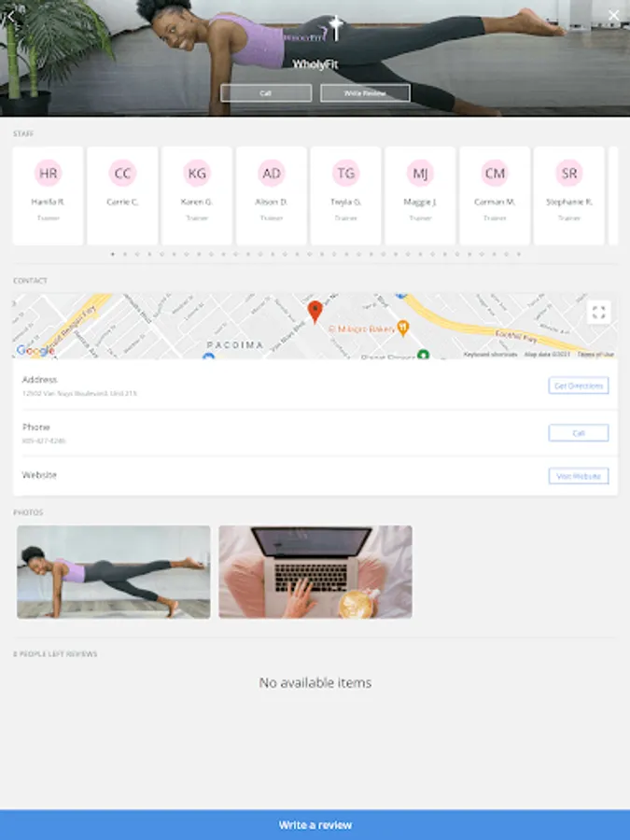Open the laptop and coffee photo thumbnail
This screenshot has width=630, height=840.
[315, 571]
